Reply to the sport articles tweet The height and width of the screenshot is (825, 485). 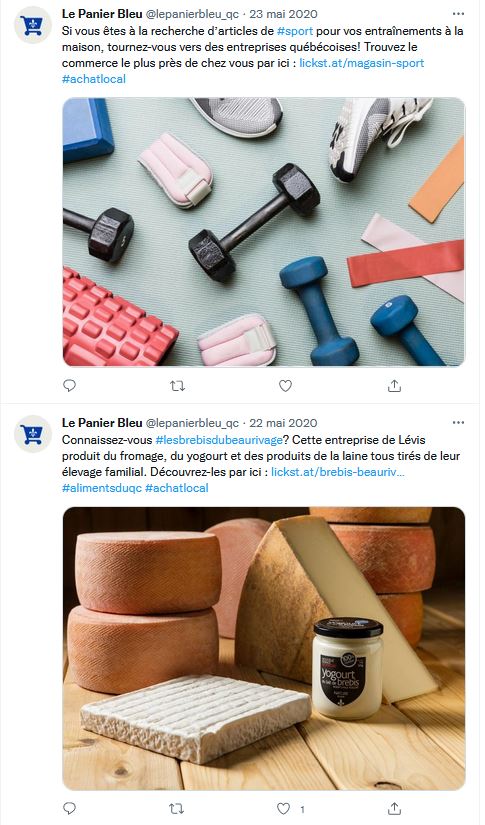pyautogui.click(x=69, y=386)
